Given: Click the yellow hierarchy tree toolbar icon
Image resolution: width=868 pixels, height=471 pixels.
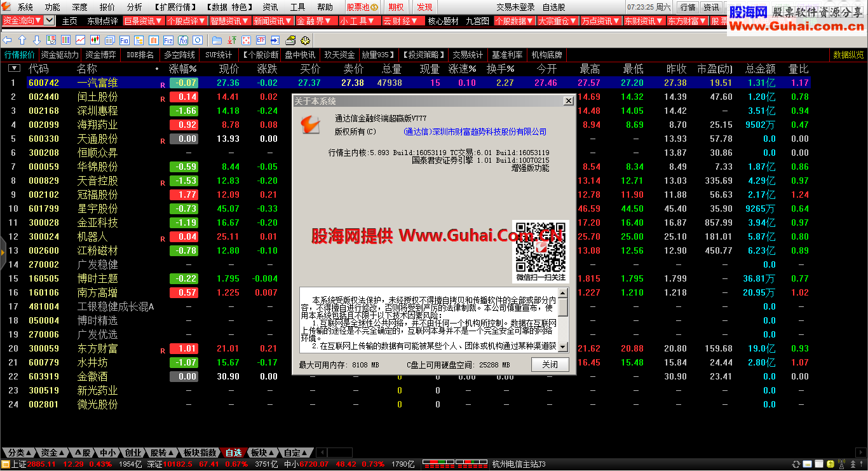Looking at the screenshot, I should 139,40.
